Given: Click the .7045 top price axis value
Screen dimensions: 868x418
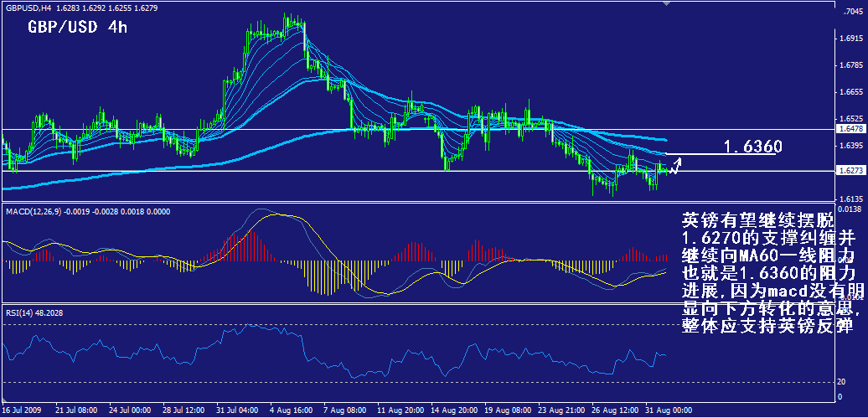Looking at the screenshot, I should tap(851, 12).
